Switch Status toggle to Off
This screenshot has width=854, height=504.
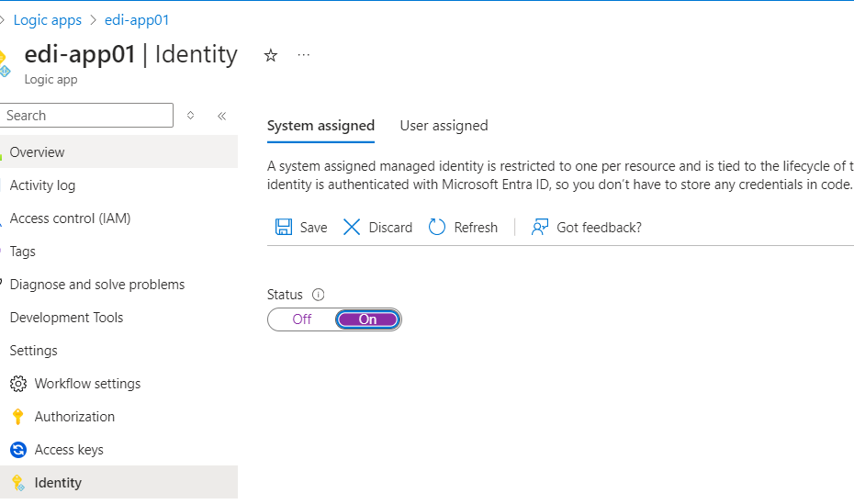[302, 319]
